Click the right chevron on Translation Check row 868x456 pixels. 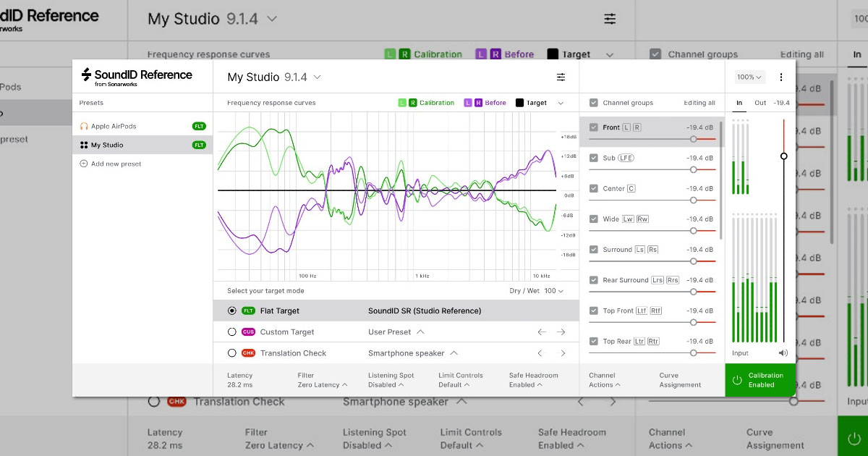click(563, 353)
